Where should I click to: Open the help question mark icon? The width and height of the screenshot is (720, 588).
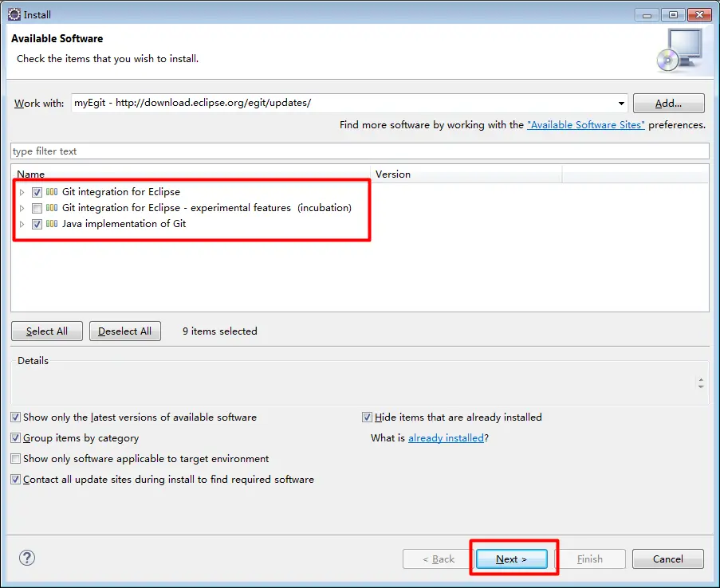(27, 558)
